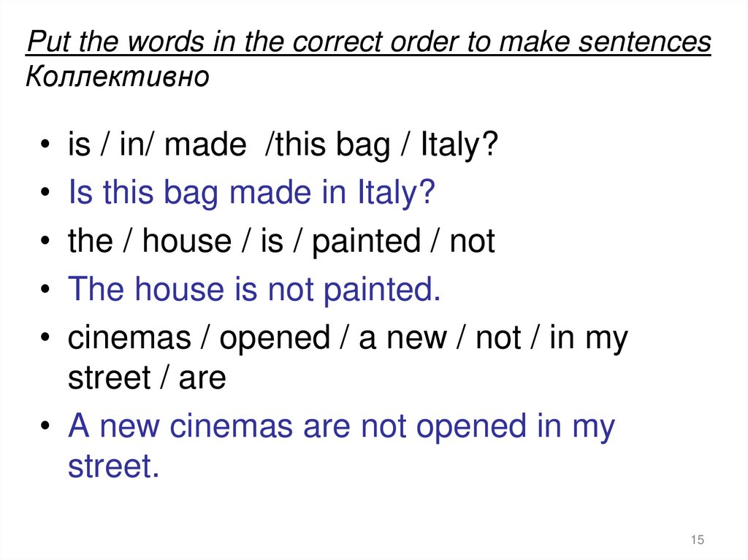Click the wrapped black line "street / are"
Image resolution: width=748 pixels, height=560 pixels.
147,378
